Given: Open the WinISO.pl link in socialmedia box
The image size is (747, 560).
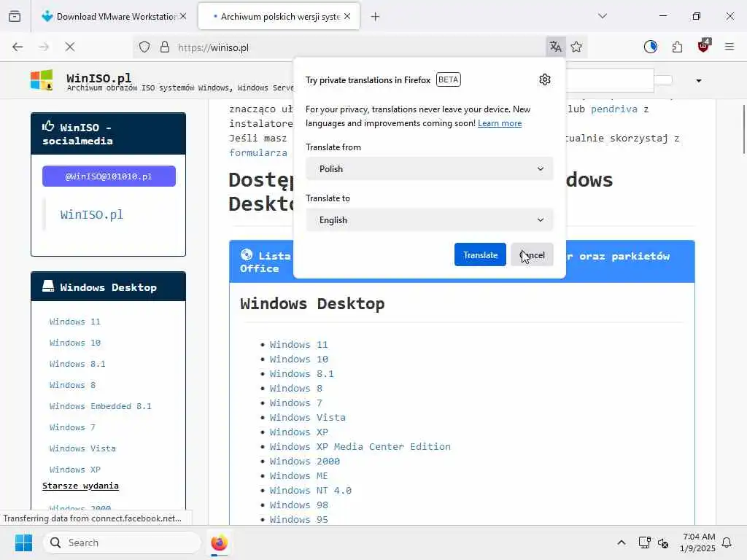Looking at the screenshot, I should coord(91,215).
